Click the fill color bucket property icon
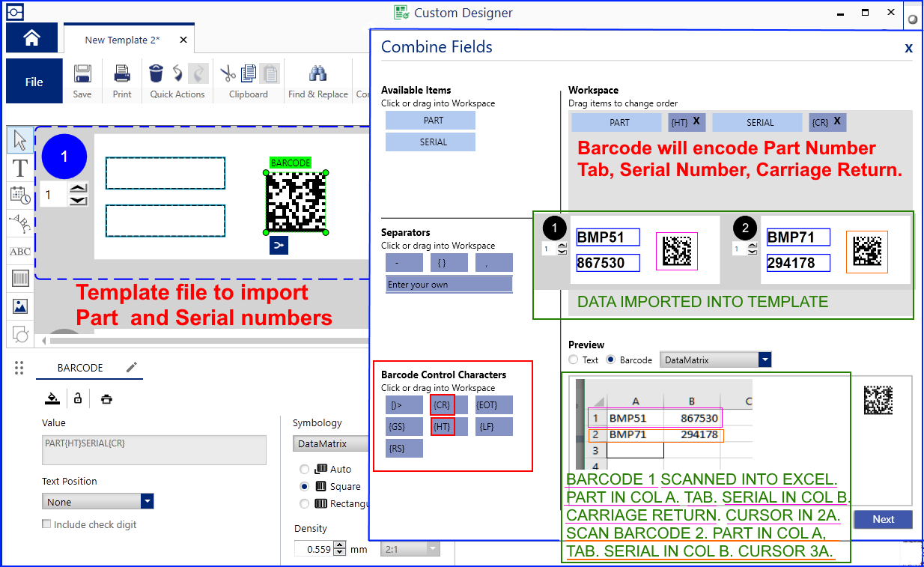Image resolution: width=924 pixels, height=567 pixels. tap(52, 398)
